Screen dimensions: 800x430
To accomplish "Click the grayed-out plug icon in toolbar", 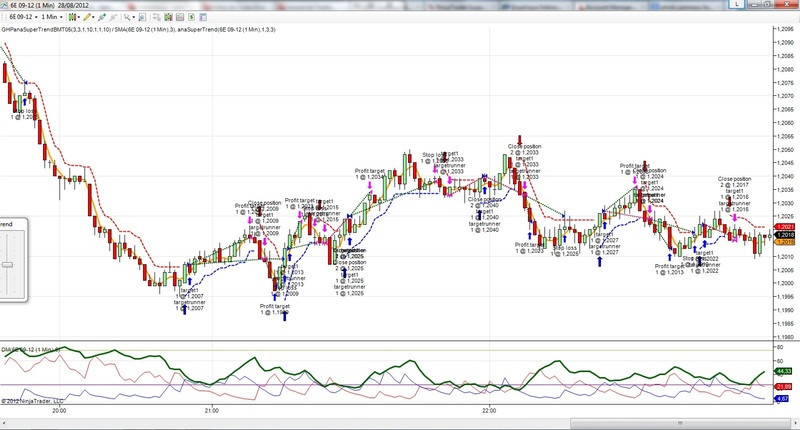I will pyautogui.click(x=113, y=17).
